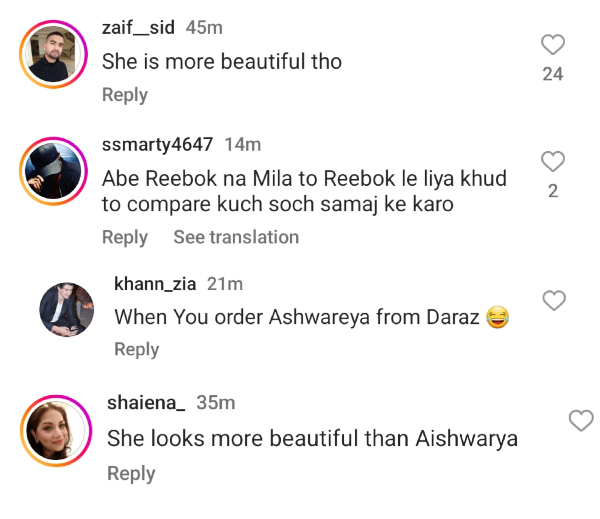View the 24 likes count on zaif__sid's comment
The width and height of the screenshot is (600, 519).
coord(553,74)
